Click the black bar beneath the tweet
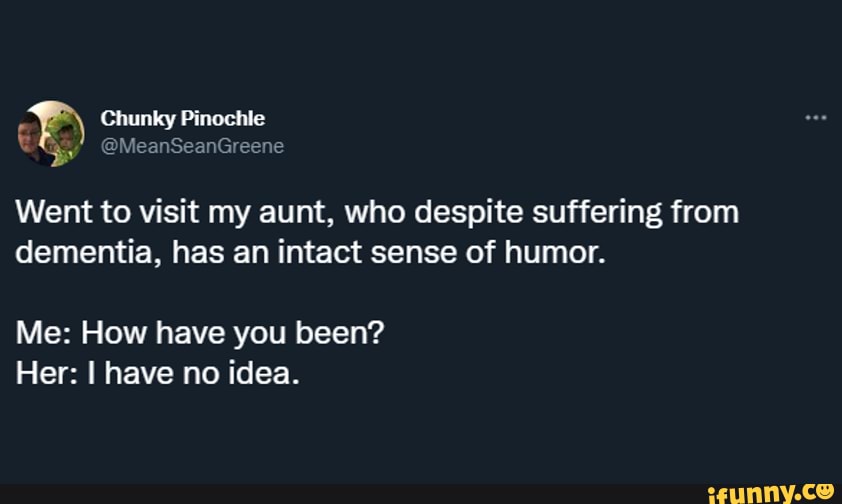842x504 pixels. (350, 493)
